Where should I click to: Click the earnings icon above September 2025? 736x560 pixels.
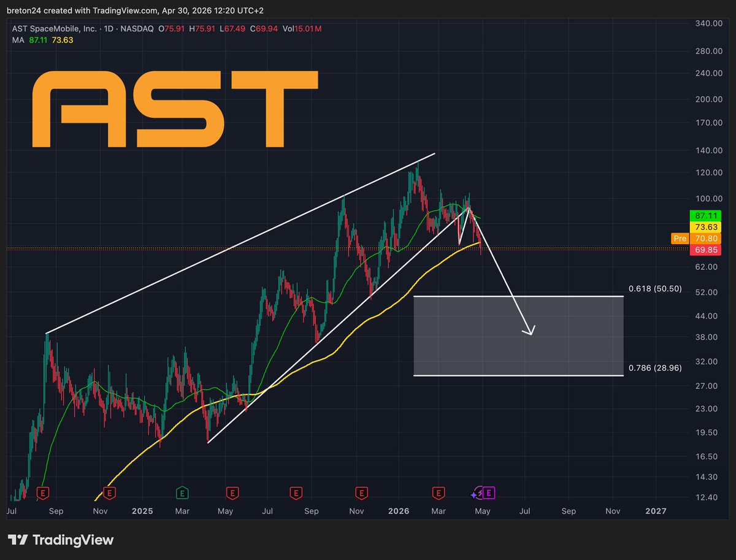tap(296, 493)
